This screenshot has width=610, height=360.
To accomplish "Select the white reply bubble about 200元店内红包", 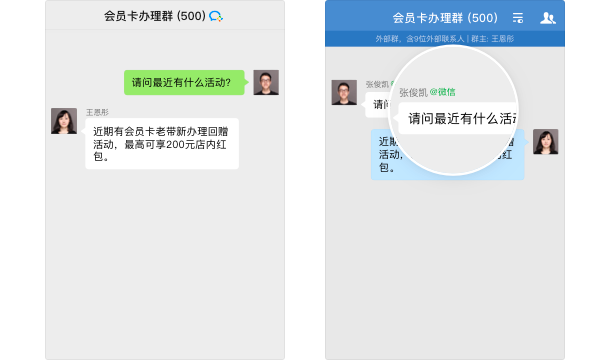I will point(161,144).
